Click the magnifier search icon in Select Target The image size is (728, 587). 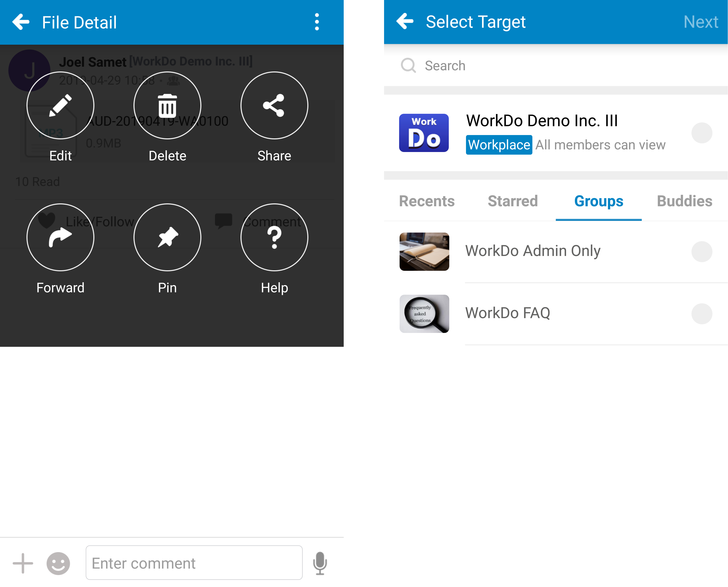pyautogui.click(x=408, y=65)
